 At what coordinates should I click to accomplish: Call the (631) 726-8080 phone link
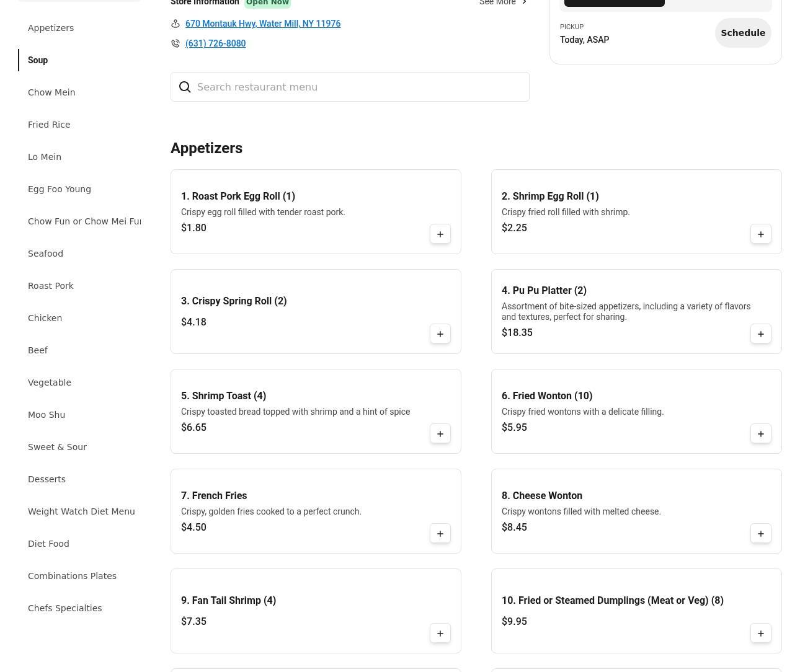click(215, 43)
